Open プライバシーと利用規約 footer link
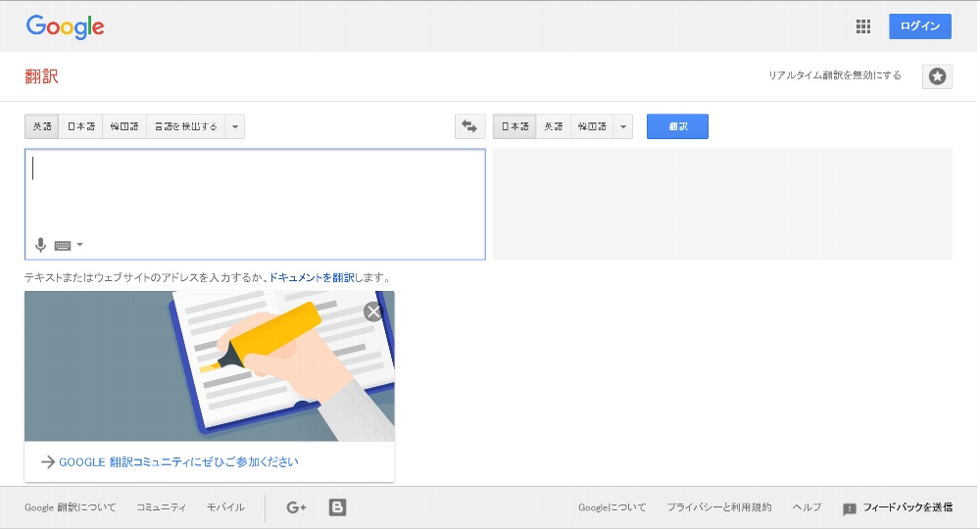This screenshot has width=980, height=529. point(718,507)
